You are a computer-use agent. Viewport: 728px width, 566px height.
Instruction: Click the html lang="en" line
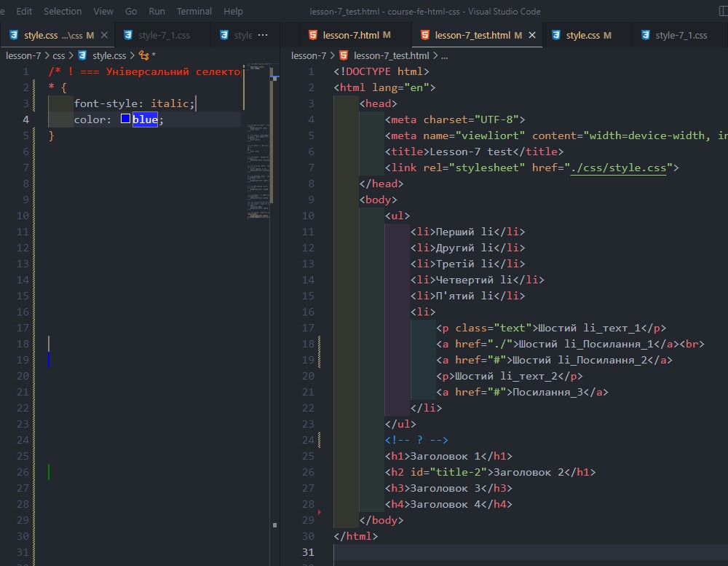[x=384, y=87]
